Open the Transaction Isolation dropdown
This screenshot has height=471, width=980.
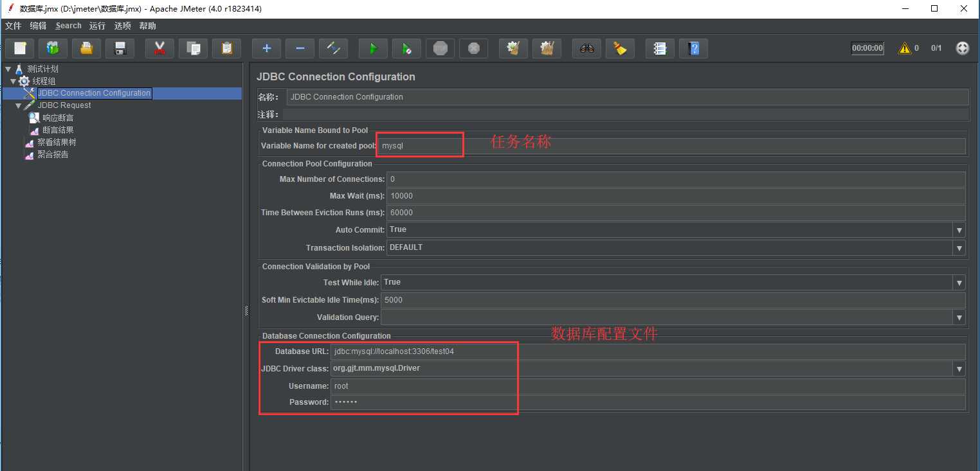[959, 248]
